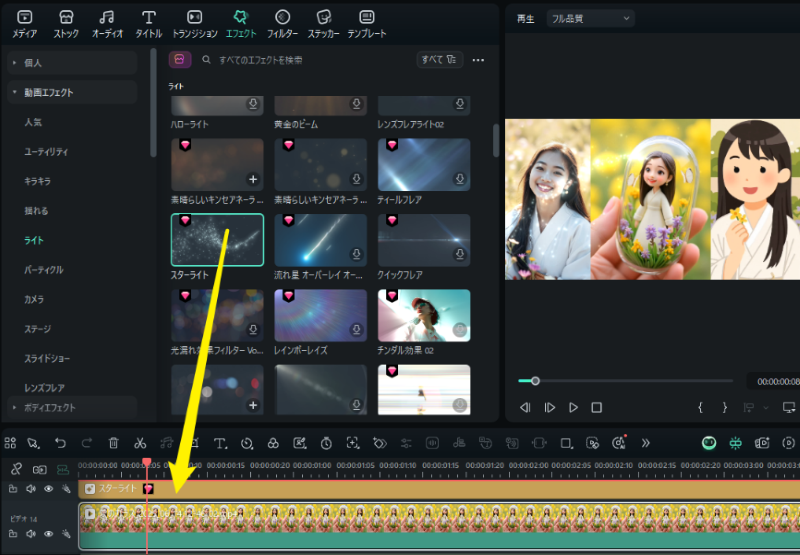Lock the ビデオ 14 track

[13, 534]
